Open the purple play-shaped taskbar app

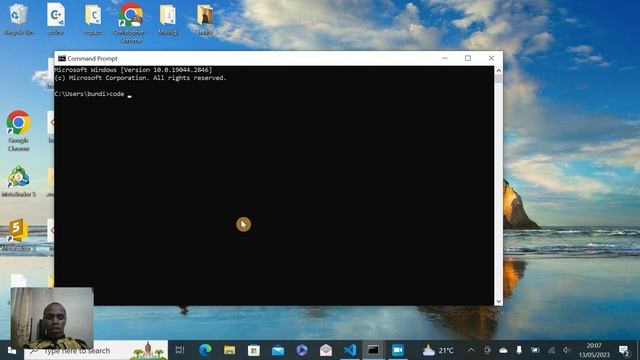[x=302, y=350]
